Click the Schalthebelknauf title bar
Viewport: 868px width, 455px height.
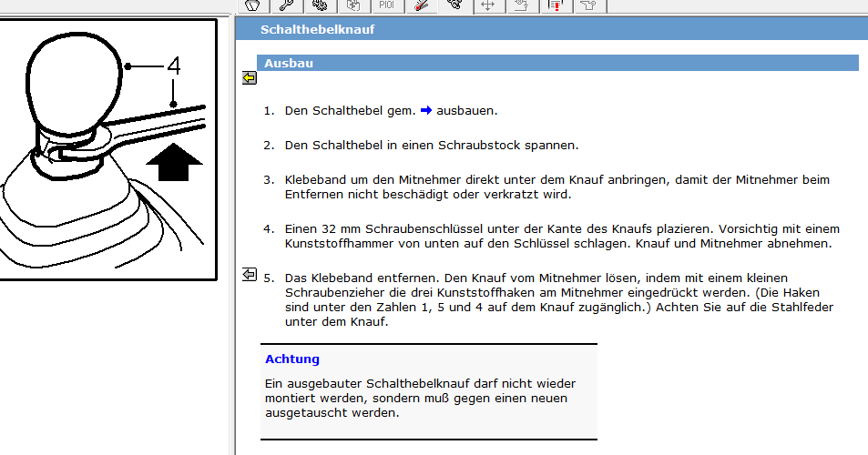click(x=551, y=29)
